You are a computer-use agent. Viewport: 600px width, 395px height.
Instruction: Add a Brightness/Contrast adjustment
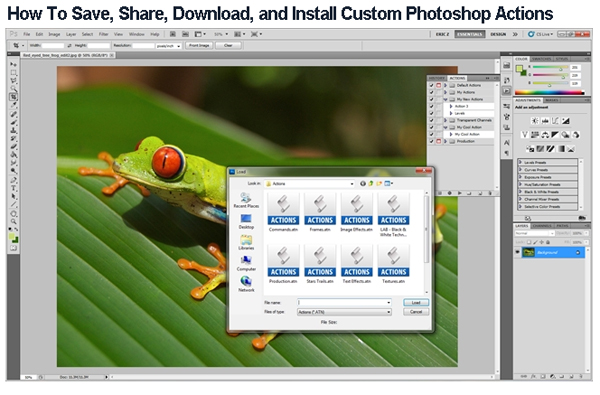click(535, 121)
